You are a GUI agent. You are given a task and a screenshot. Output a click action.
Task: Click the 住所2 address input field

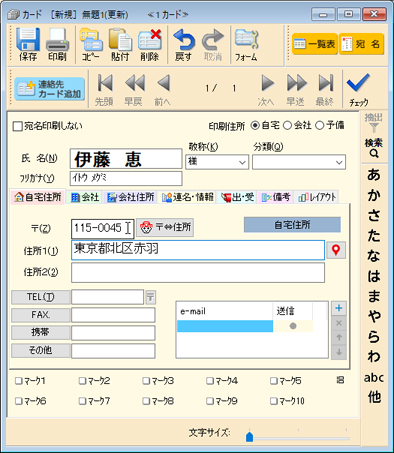coord(198,273)
